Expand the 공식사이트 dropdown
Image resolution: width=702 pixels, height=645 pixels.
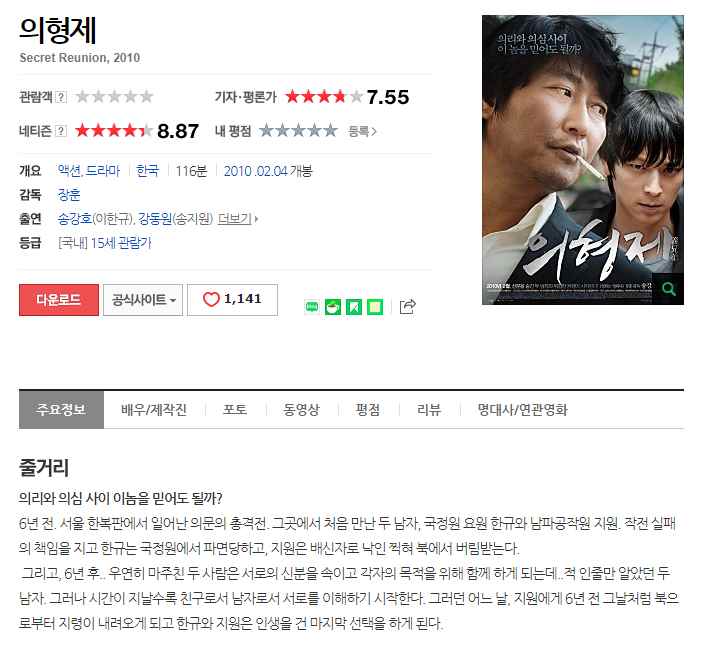click(x=143, y=299)
